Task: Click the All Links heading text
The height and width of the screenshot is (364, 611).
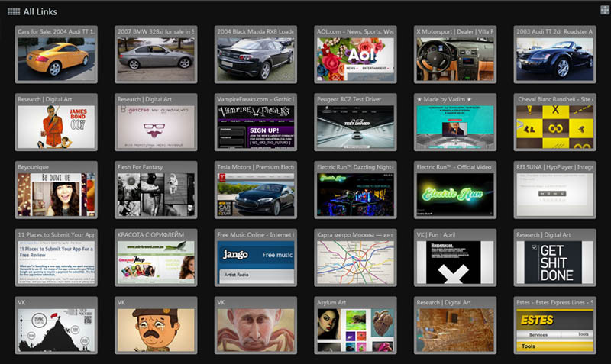Action: pyautogui.click(x=40, y=11)
